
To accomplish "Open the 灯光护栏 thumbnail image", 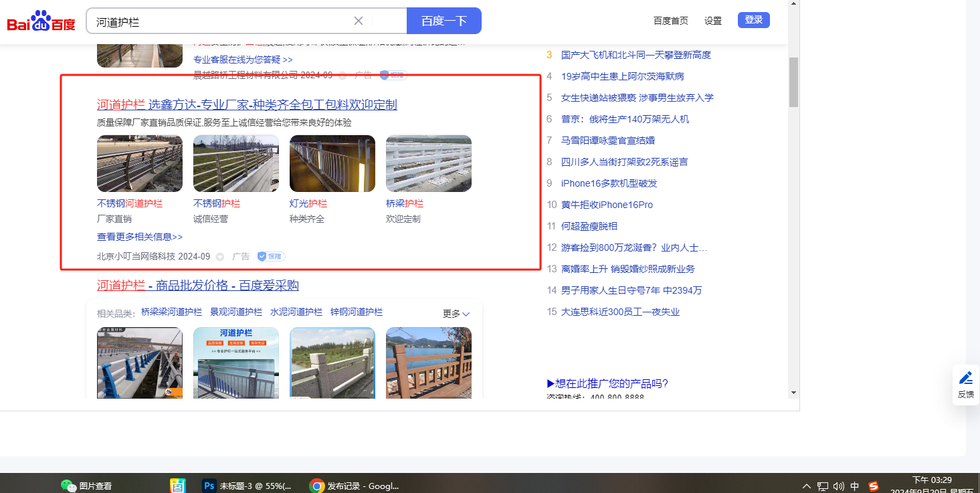I will [x=332, y=164].
